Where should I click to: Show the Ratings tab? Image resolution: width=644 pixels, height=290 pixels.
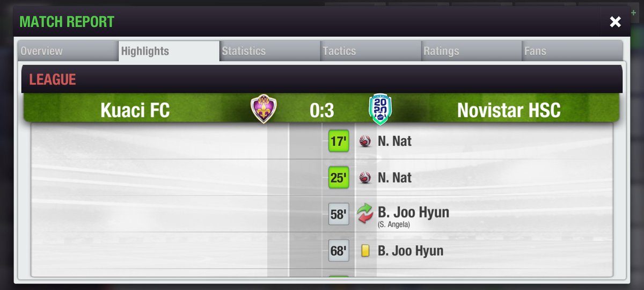(x=472, y=52)
